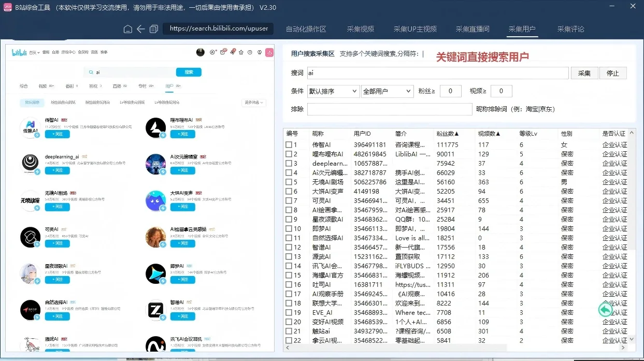644x361 pixels.
Task: Open the favorites star icon in bilibili header
Action: click(241, 52)
